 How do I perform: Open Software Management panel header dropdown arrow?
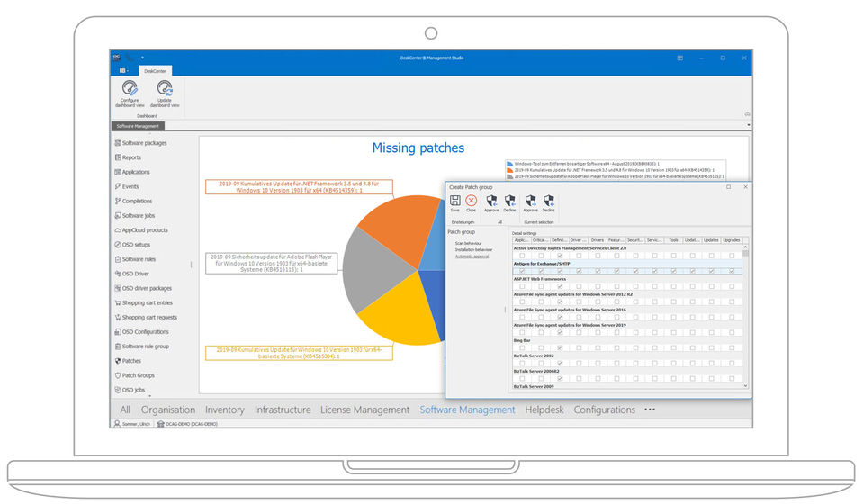748,126
